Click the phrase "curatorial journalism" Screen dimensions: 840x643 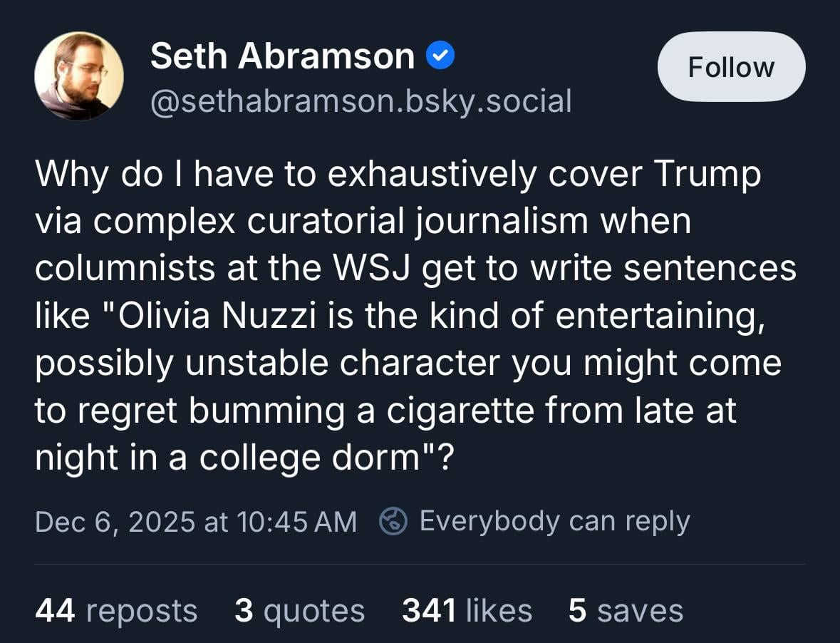coord(418,222)
